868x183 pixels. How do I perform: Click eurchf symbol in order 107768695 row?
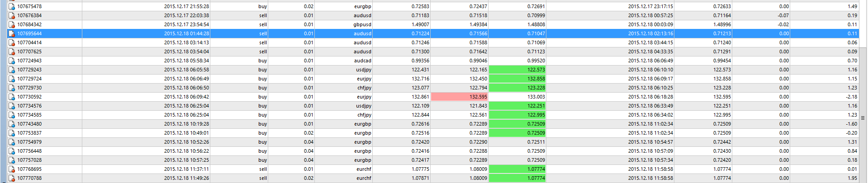click(x=364, y=169)
